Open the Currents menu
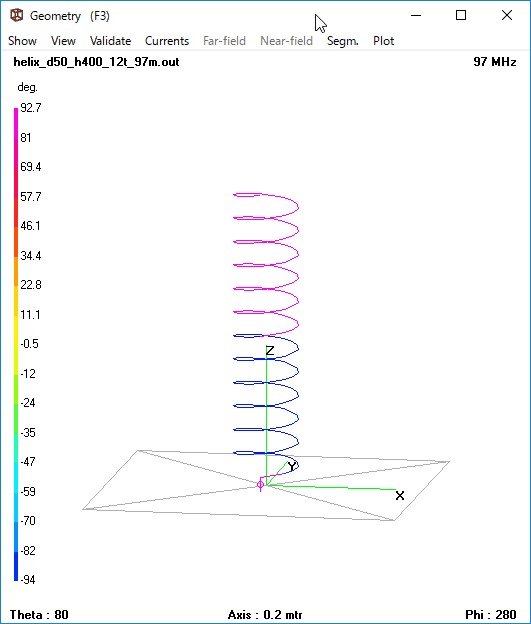Viewport: 531px width, 624px height. coord(167,41)
